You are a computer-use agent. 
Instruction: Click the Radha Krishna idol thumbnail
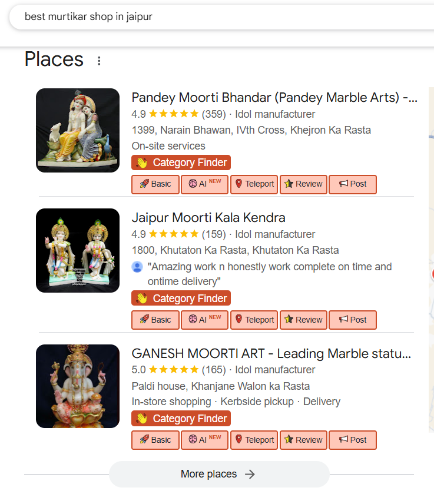click(x=78, y=131)
